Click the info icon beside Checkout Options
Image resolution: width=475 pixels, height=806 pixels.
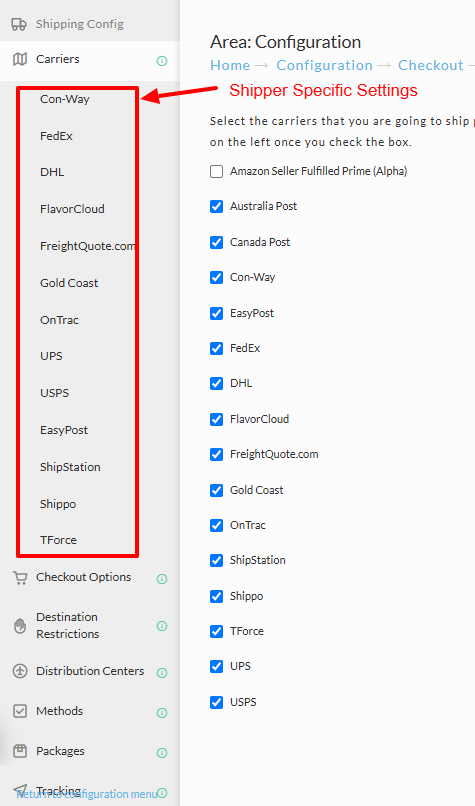click(162, 579)
